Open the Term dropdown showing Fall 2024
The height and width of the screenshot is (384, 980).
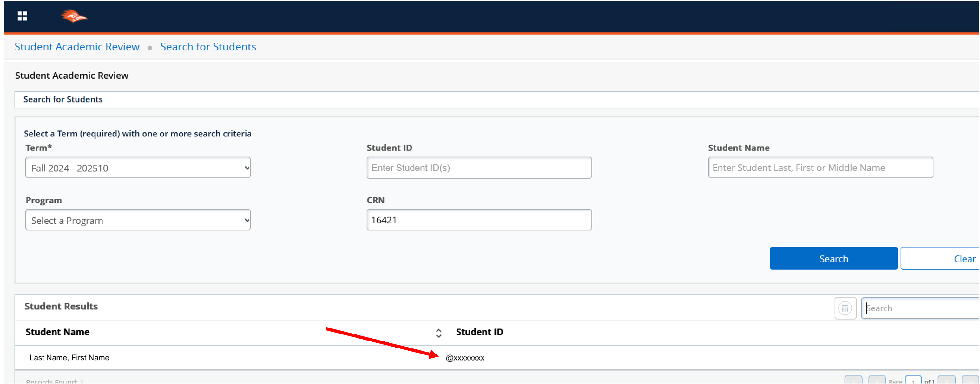(138, 168)
